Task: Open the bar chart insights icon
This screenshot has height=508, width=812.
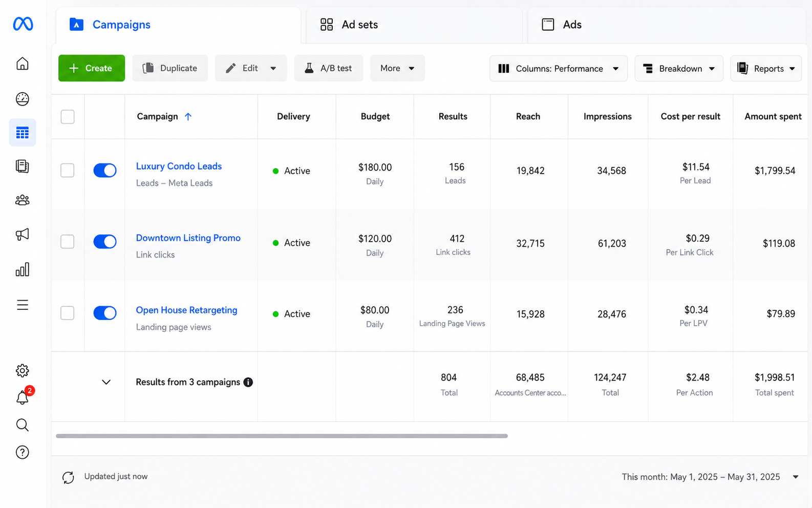Action: coord(23,269)
